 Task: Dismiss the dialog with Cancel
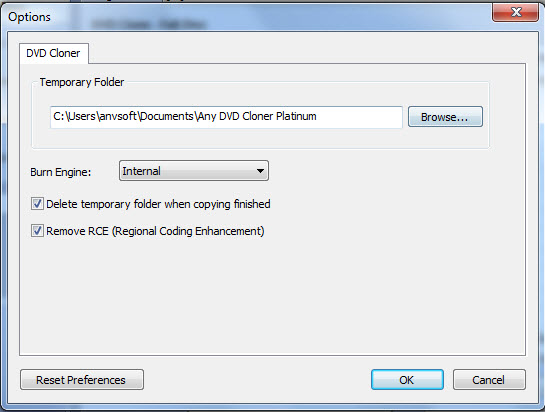(x=489, y=380)
